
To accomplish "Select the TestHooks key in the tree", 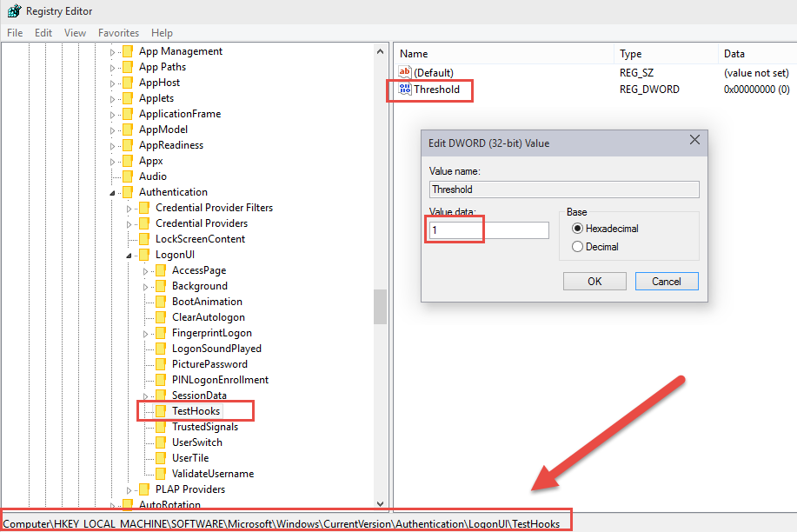I will (196, 411).
